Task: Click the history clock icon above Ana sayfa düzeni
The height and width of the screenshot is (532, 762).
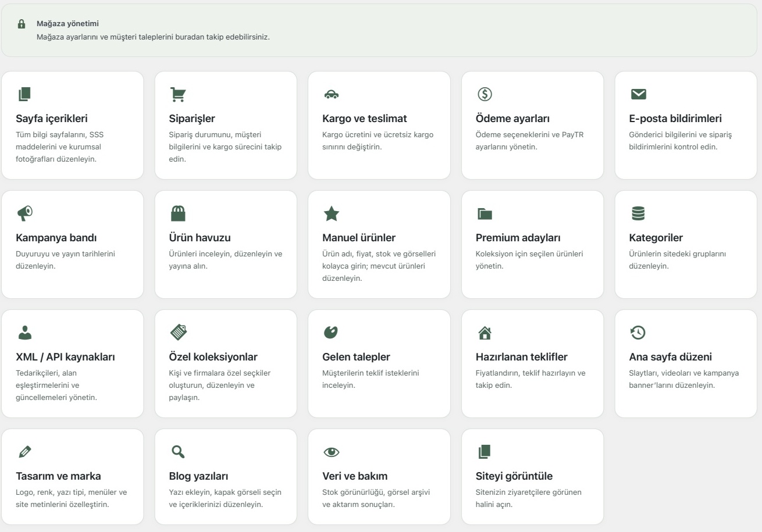Action: tap(638, 333)
